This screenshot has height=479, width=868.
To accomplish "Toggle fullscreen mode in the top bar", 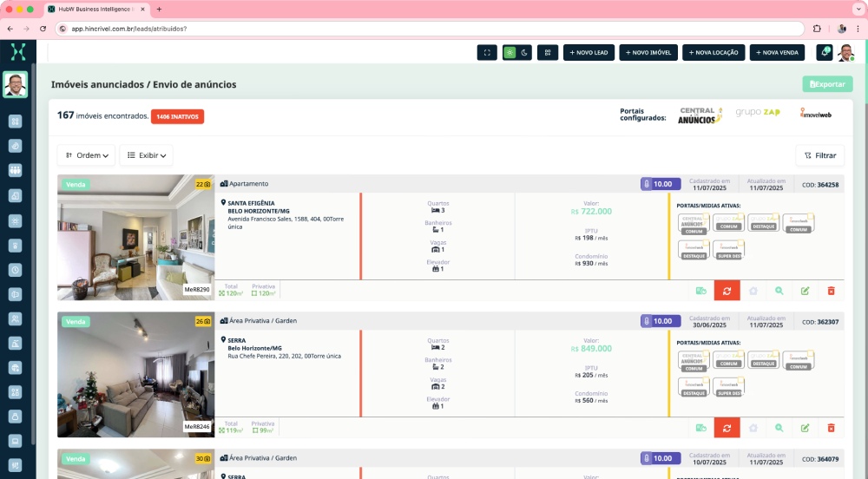I will click(487, 52).
